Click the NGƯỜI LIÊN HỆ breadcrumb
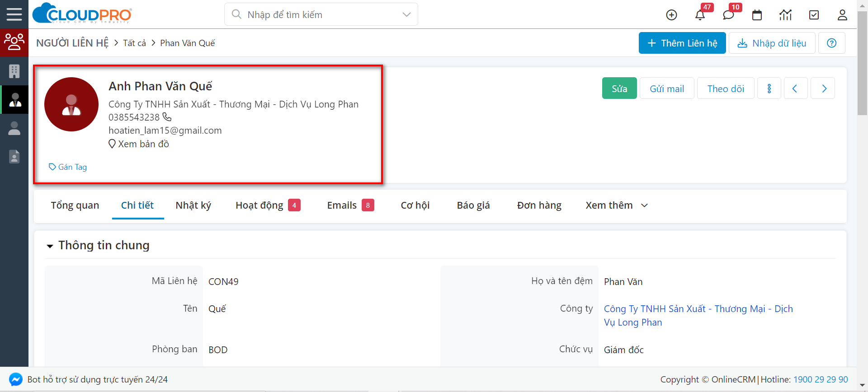Image resolution: width=868 pixels, height=392 pixels. click(72, 43)
